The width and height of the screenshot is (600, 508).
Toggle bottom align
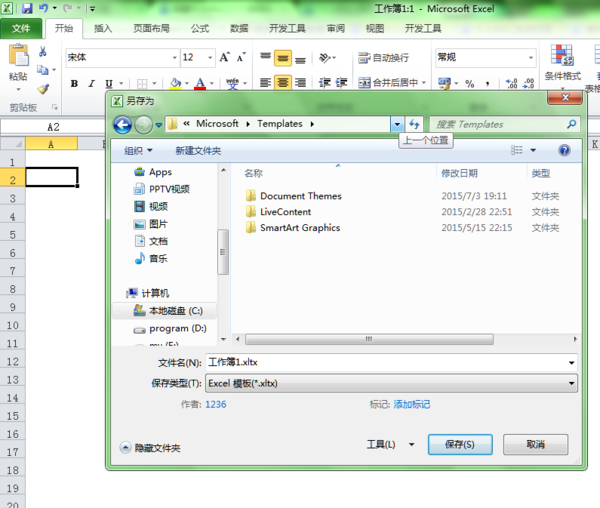click(300, 59)
